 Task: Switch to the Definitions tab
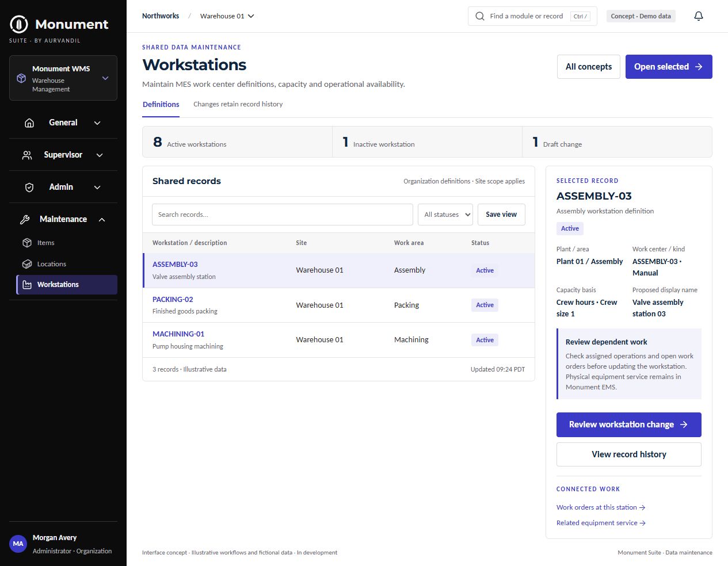point(161,104)
